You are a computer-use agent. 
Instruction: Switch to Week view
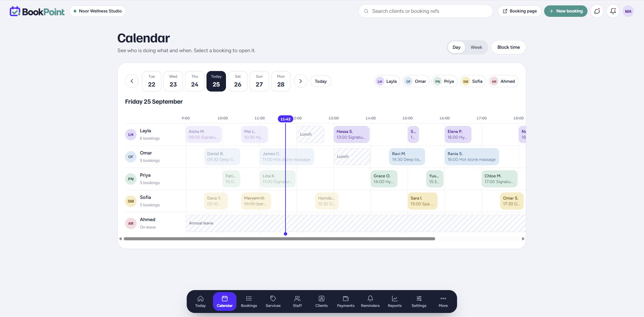click(x=476, y=47)
